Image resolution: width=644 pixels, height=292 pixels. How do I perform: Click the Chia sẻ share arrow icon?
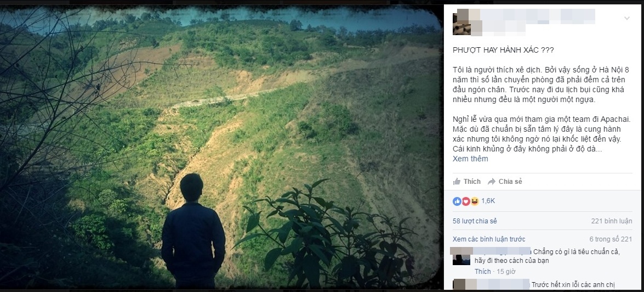[492, 182]
